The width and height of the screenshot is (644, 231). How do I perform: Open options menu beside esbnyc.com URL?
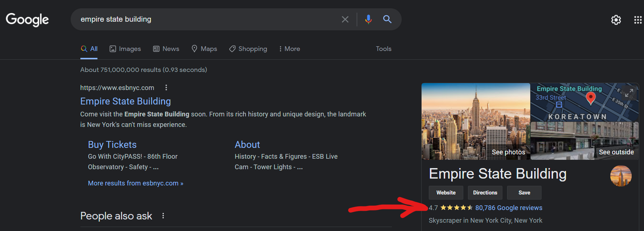point(166,87)
